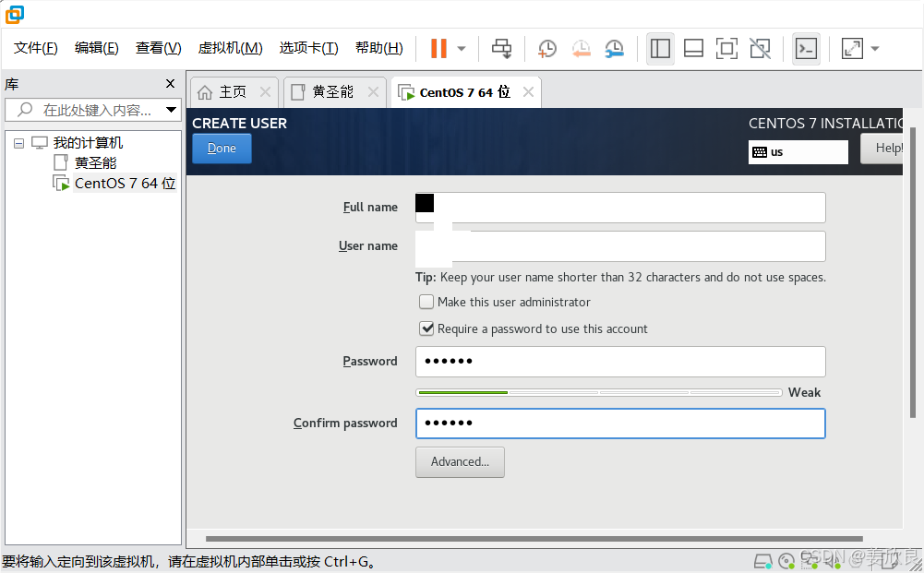Select CentOS 7 64 位 in the library tree

(125, 183)
